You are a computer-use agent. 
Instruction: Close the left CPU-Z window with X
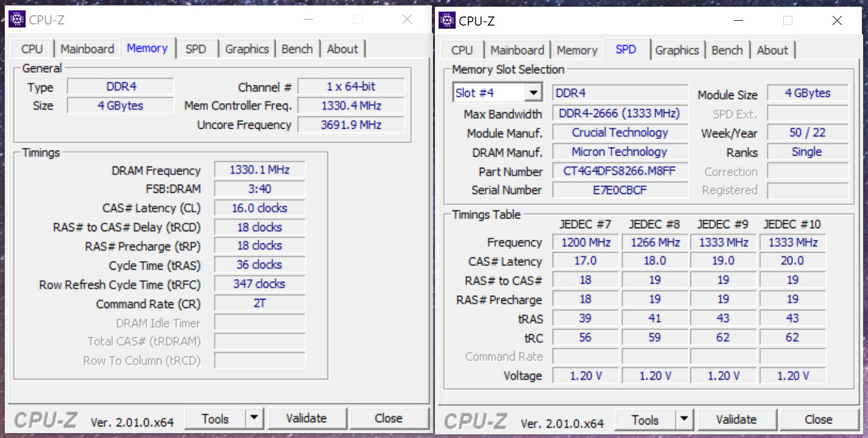coord(407,20)
